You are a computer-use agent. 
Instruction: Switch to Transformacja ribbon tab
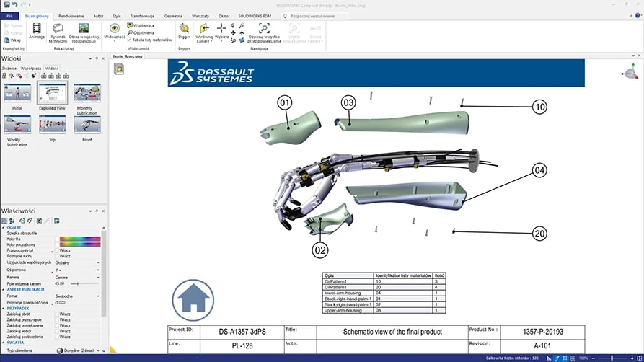[142, 16]
